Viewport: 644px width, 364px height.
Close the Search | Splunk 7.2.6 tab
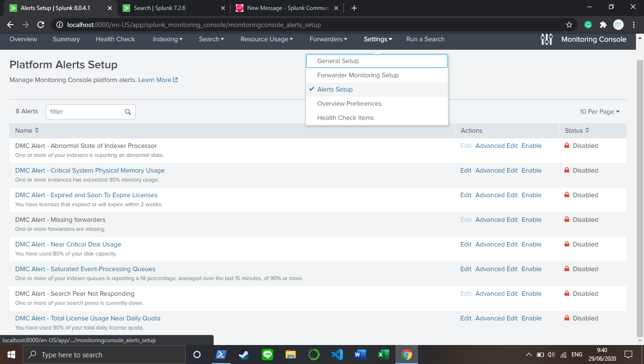click(223, 8)
